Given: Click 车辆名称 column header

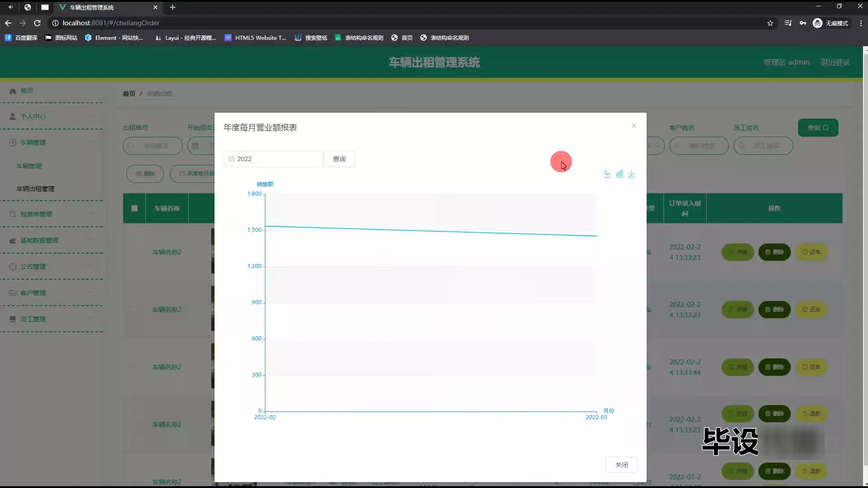Looking at the screenshot, I should pos(167,208).
